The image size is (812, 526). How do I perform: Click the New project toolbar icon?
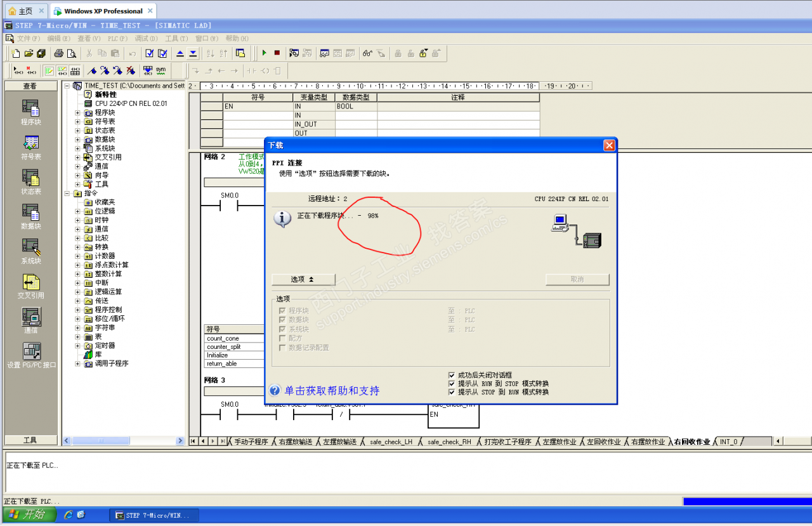tap(15, 53)
